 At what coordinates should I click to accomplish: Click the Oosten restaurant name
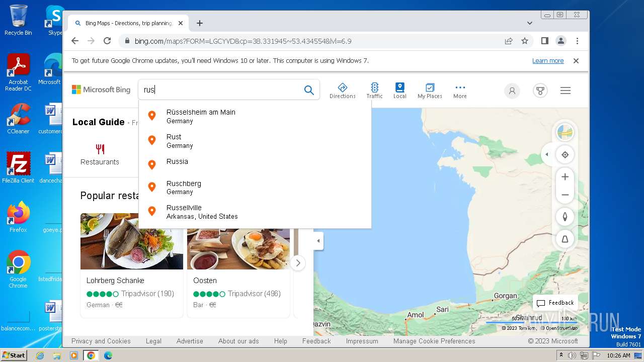(205, 281)
